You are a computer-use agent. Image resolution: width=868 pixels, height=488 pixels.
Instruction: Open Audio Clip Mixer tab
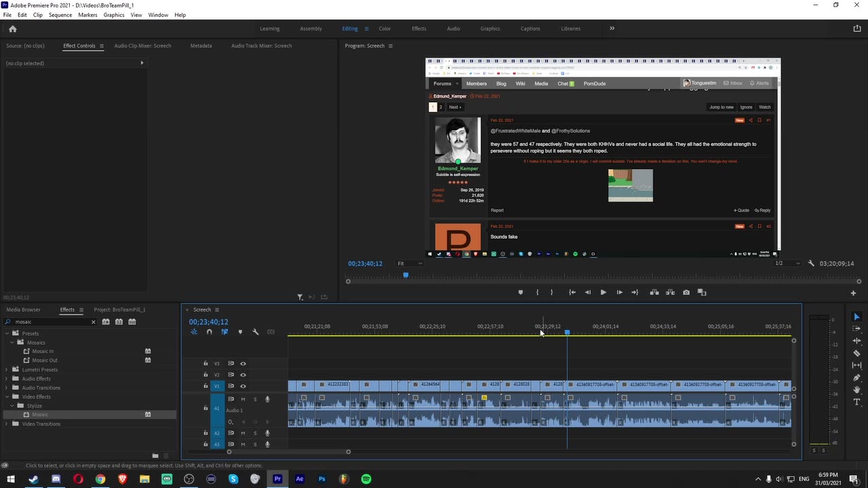click(142, 45)
